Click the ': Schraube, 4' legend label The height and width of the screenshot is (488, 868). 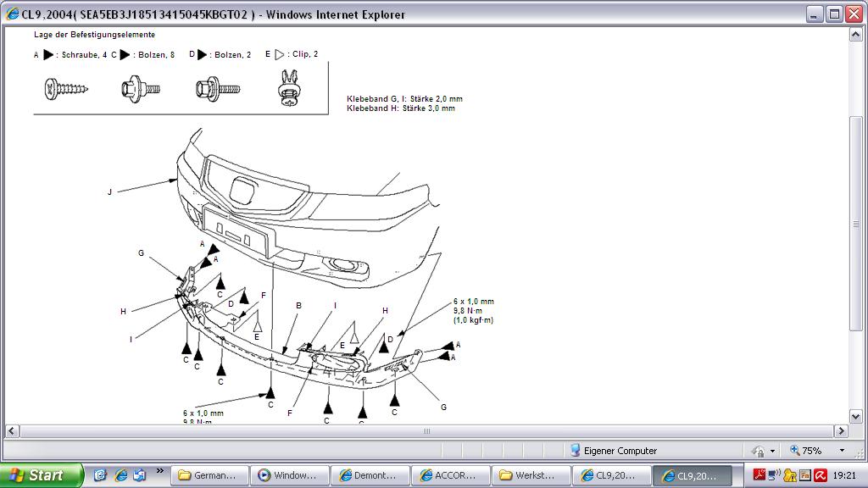pos(81,55)
